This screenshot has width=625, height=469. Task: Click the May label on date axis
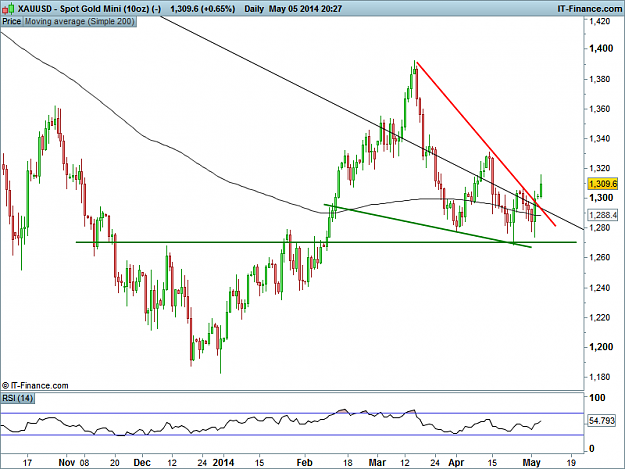pos(531,463)
